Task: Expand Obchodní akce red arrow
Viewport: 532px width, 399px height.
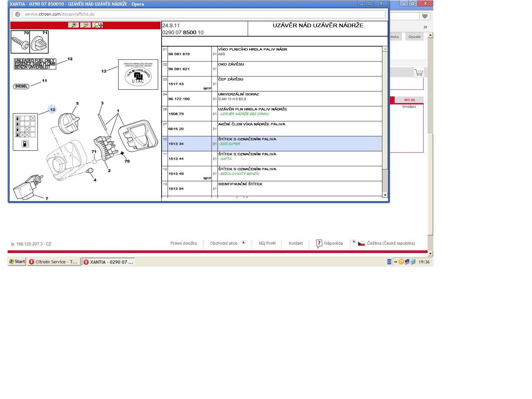Action: click(243, 242)
